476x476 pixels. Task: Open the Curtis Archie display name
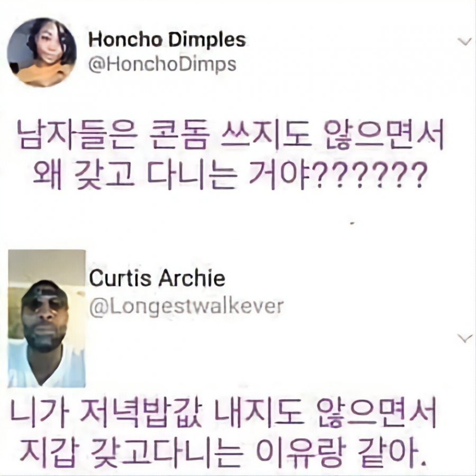tap(157, 278)
